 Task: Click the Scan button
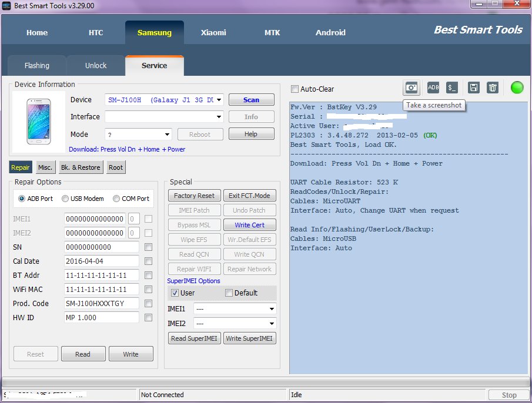coord(252,100)
